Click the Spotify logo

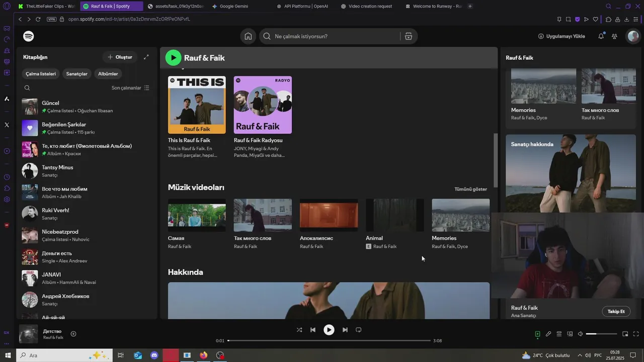29,36
